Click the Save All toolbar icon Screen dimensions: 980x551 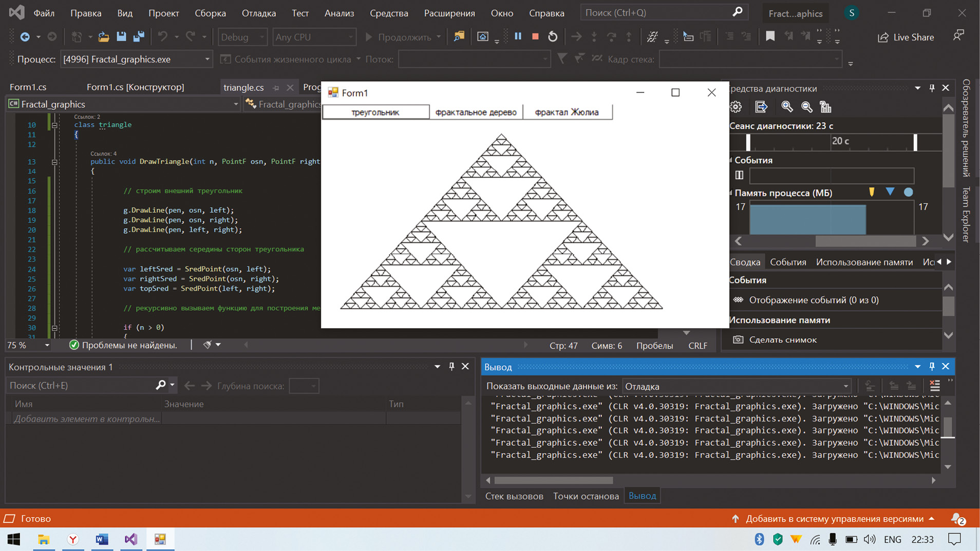139,36
